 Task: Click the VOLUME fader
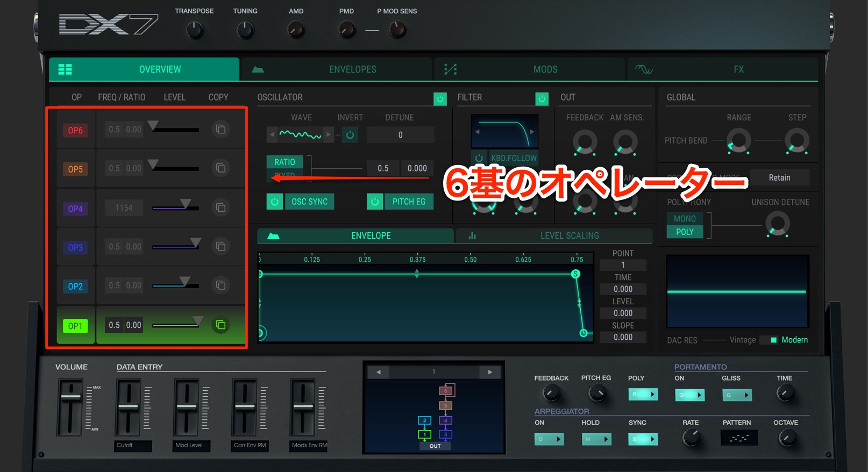click(70, 396)
